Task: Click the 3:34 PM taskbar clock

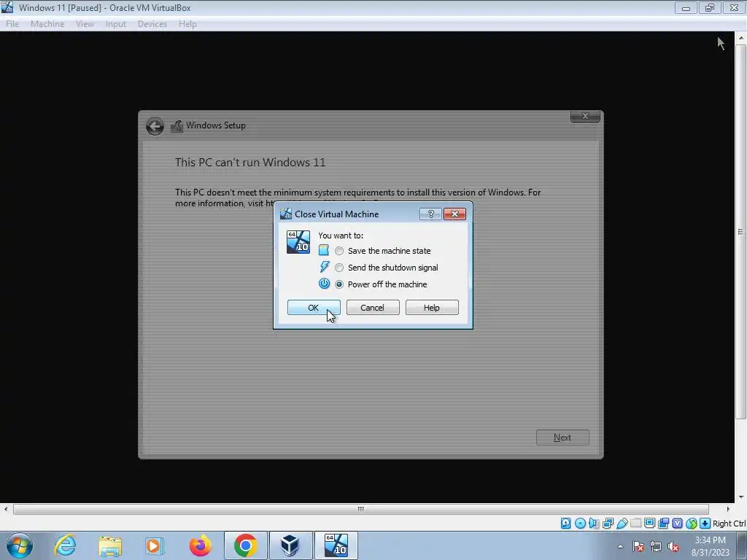Action: tap(711, 546)
